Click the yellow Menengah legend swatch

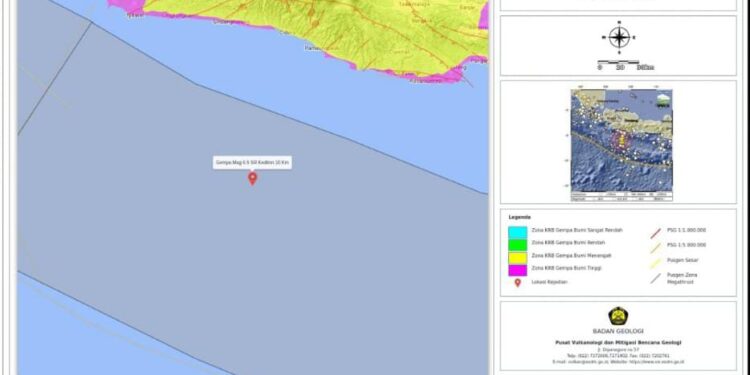coord(518,258)
